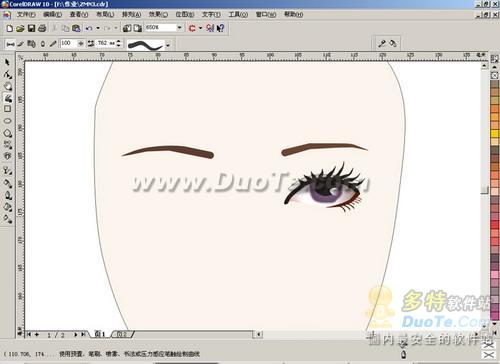Screen dimensions: 500x364
Task: Select the Pick tool
Action: [x=7, y=62]
